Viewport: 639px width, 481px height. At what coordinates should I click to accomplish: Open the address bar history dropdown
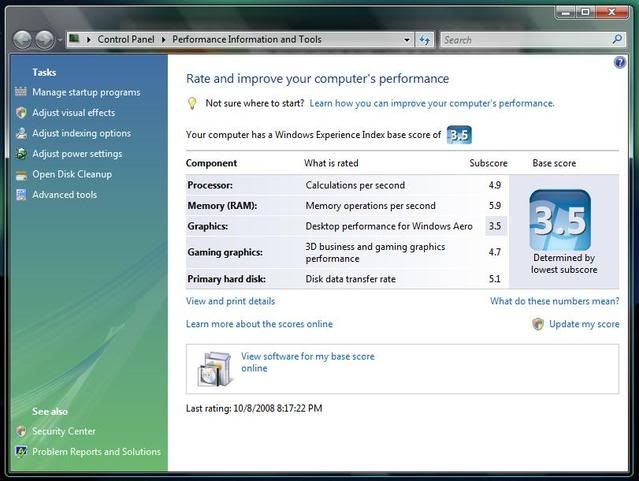[407, 40]
